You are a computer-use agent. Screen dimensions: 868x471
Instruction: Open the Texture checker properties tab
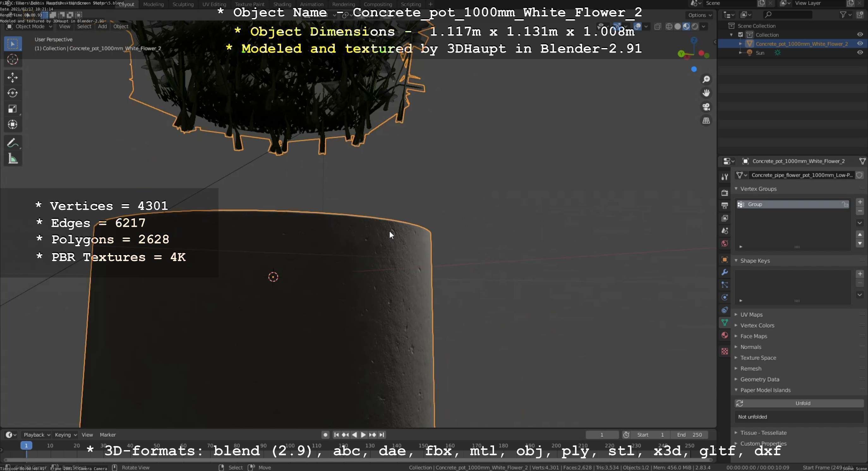[725, 351]
